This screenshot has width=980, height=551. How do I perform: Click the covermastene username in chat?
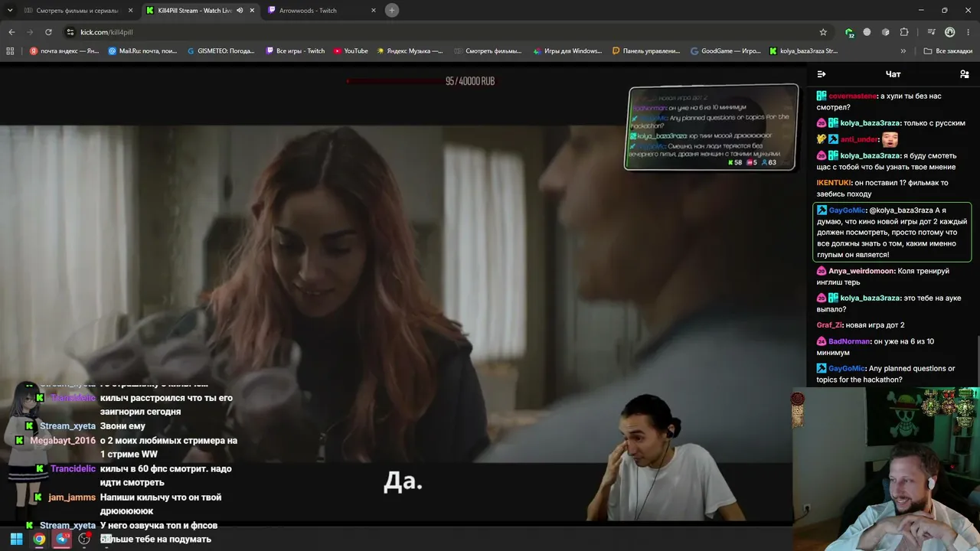[x=854, y=96]
